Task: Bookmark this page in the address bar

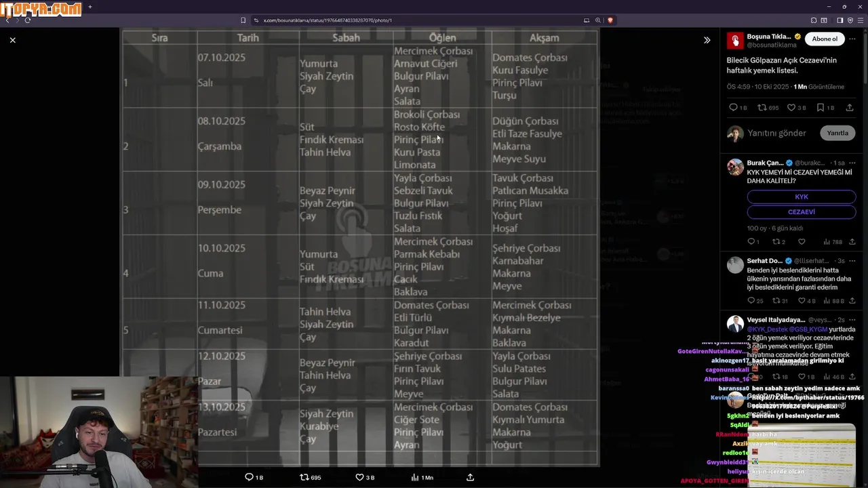Action: 243,20
